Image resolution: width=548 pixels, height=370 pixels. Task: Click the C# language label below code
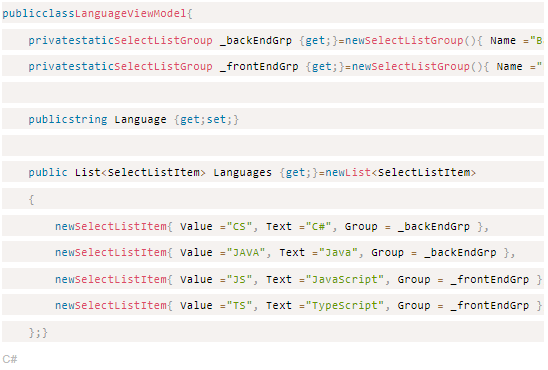10,359
